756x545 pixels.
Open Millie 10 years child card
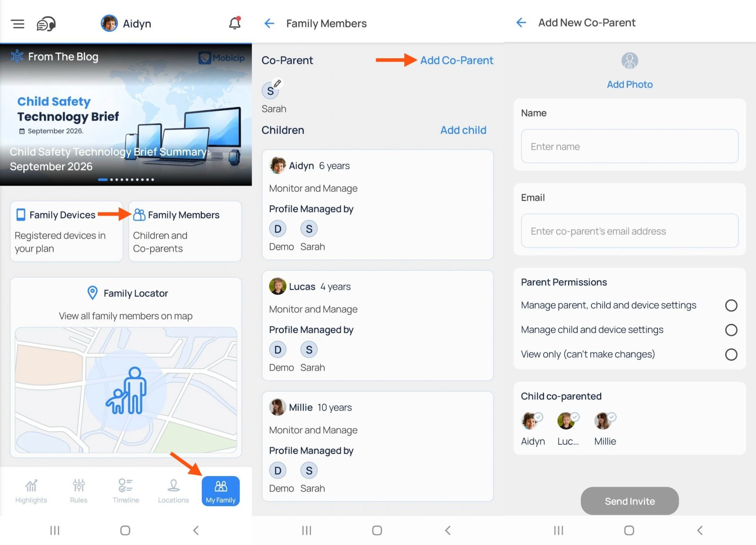(x=378, y=446)
